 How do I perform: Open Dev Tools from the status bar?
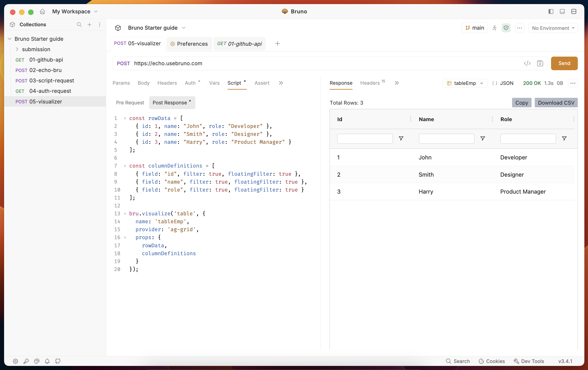tap(529, 361)
